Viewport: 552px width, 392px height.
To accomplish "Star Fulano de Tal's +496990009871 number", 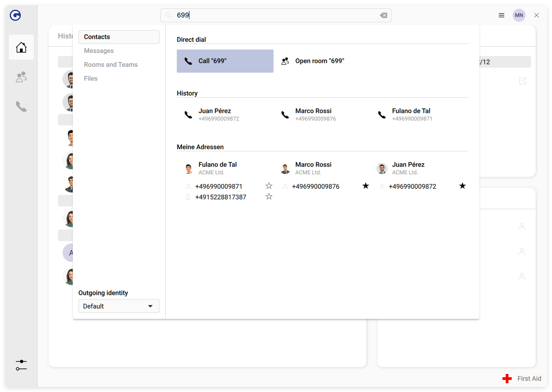I will [x=269, y=186].
